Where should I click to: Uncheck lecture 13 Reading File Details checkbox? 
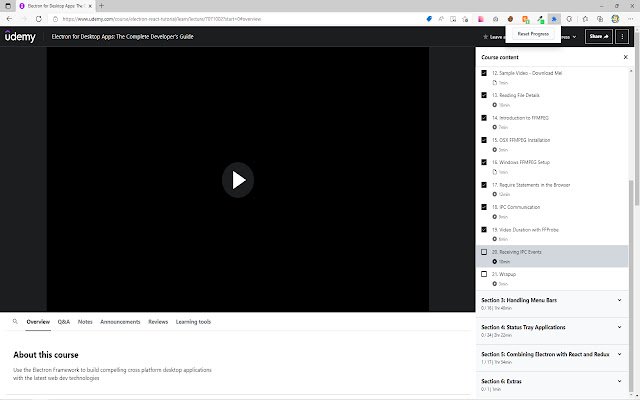pos(484,95)
